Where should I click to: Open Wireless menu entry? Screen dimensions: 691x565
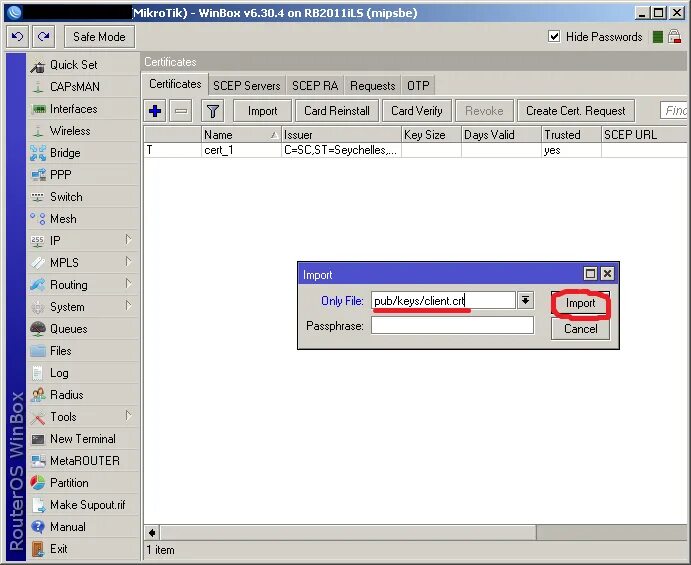[70, 131]
